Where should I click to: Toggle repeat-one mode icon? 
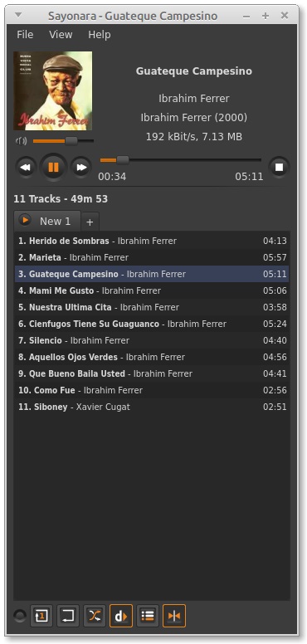[x=41, y=616]
